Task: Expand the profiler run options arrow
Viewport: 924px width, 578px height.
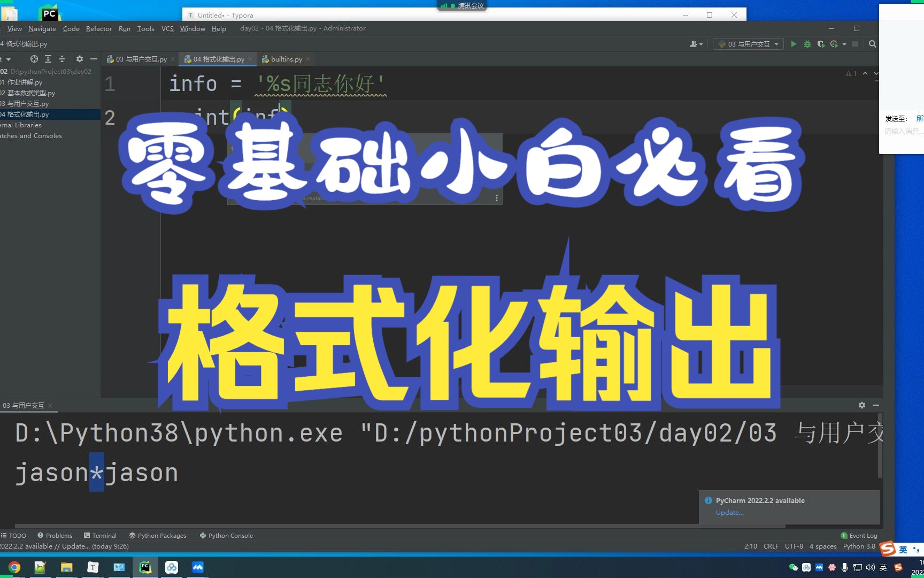Action: [844, 44]
